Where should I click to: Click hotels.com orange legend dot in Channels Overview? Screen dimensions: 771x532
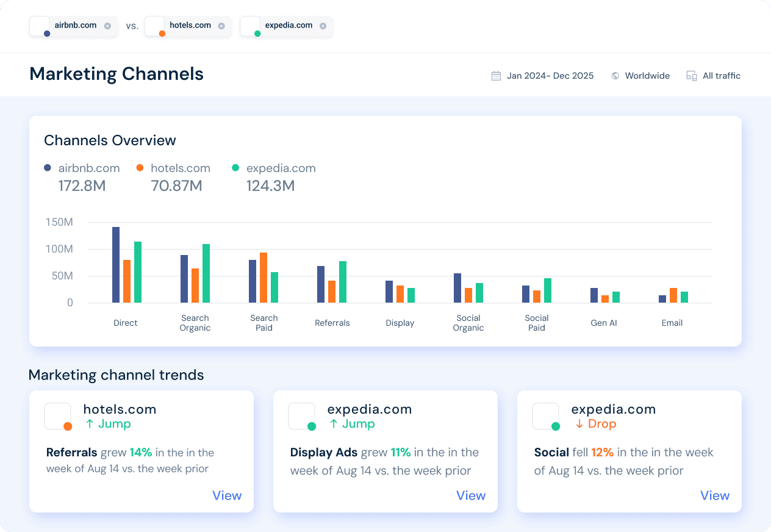[140, 168]
